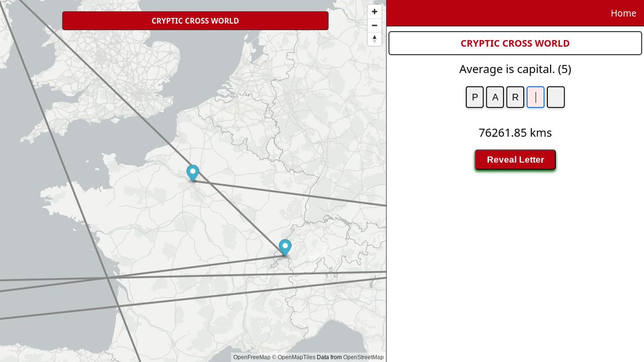Select the letter tile showing R
644x362 pixels.
point(515,97)
